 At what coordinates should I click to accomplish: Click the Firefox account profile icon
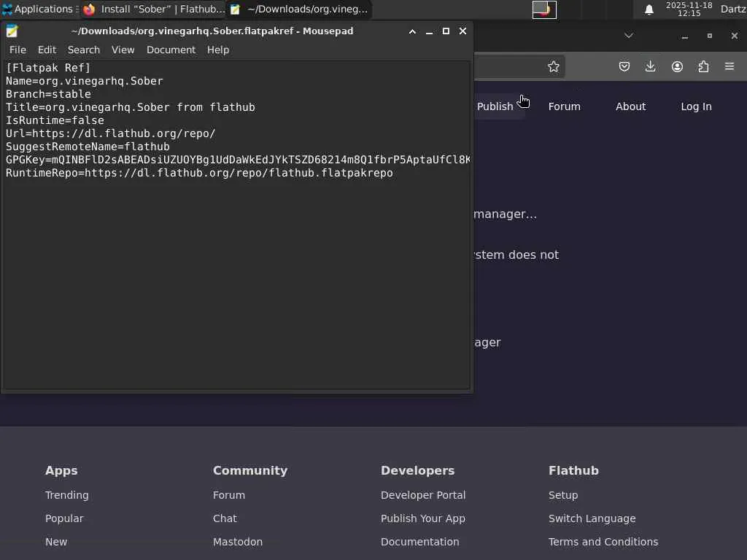[677, 66]
